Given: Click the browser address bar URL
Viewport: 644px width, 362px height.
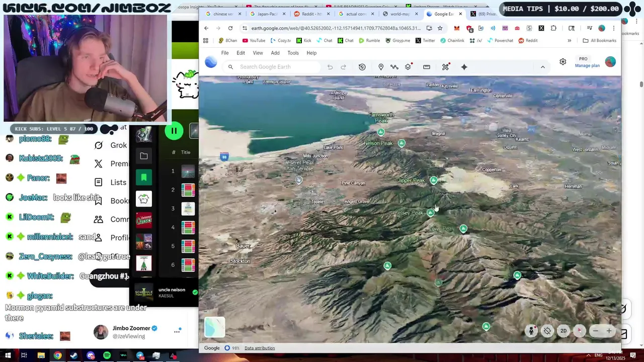Looking at the screenshot, I should coord(336,28).
